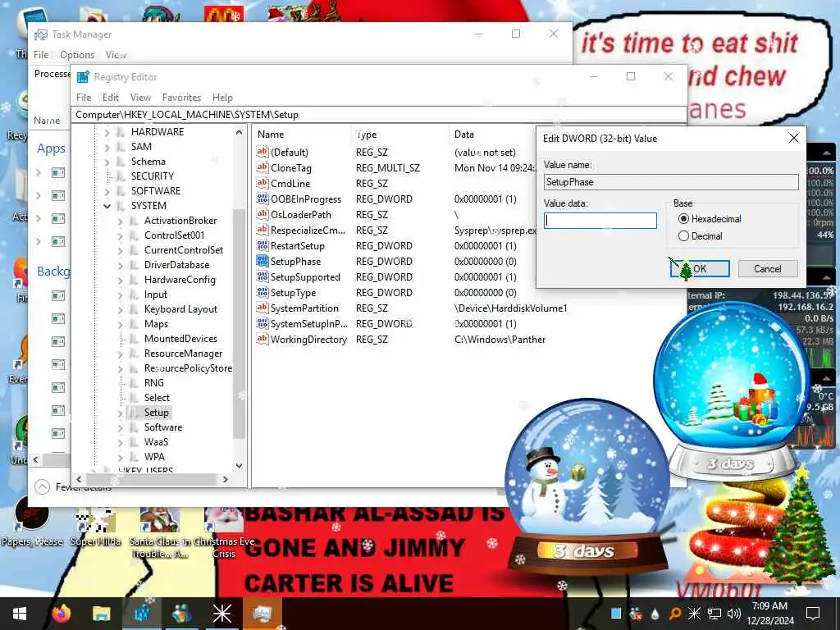The height and width of the screenshot is (630, 840).
Task: Expand the ActivationBroker key
Action: [120, 221]
